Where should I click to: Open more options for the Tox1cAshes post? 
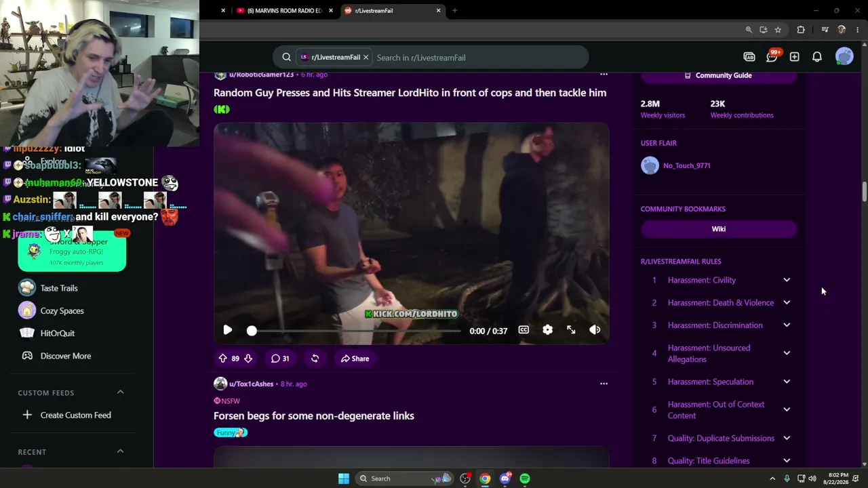[604, 384]
